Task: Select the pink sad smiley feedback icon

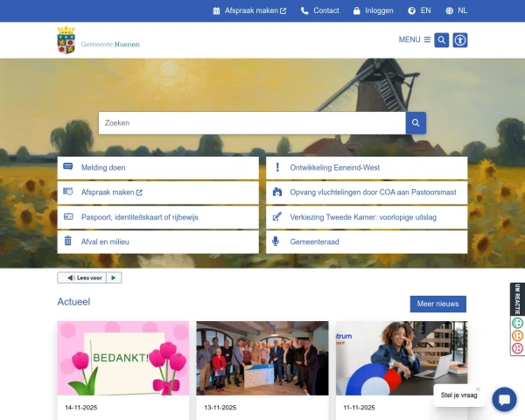Action: [x=518, y=348]
